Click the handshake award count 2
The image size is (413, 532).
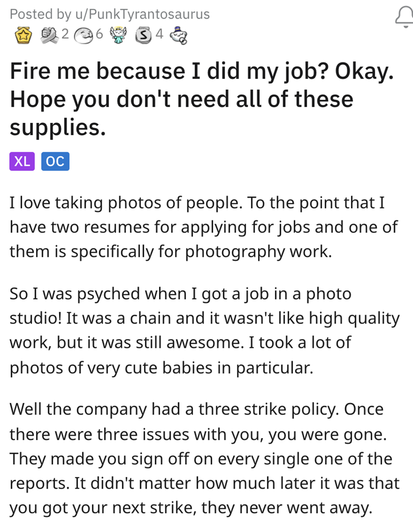(65, 35)
